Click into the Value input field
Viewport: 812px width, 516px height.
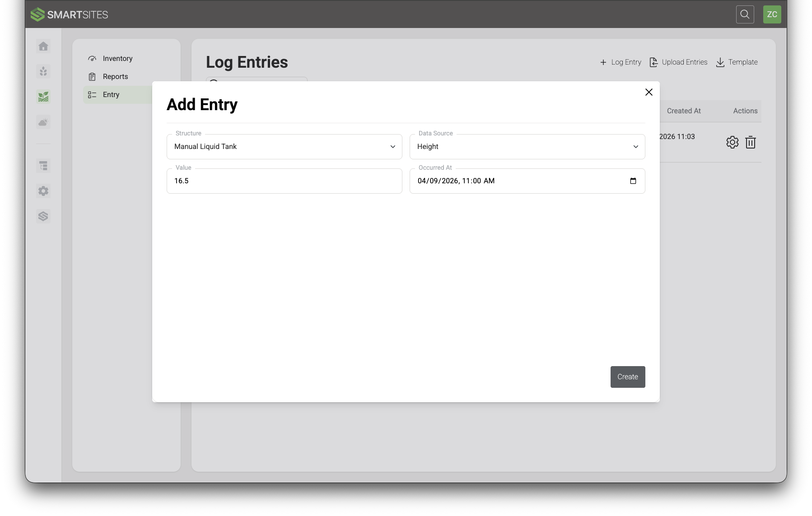(284, 181)
